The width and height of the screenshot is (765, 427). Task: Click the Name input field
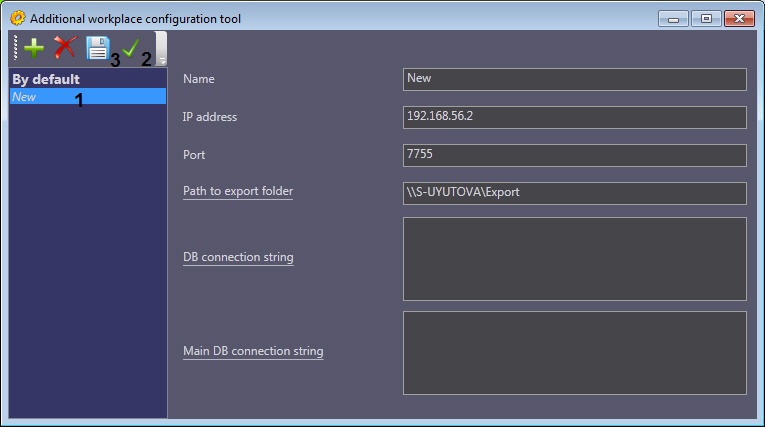574,79
